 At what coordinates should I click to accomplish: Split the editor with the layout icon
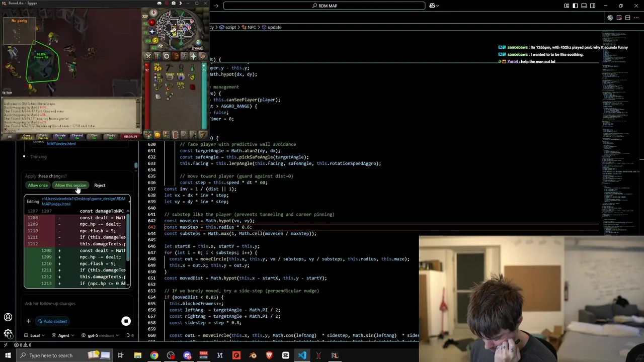[x=627, y=18]
